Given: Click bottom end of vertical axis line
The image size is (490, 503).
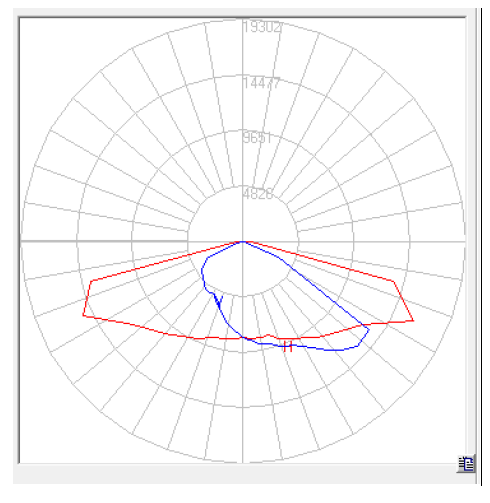Looking at the screenshot, I should 243,461.
